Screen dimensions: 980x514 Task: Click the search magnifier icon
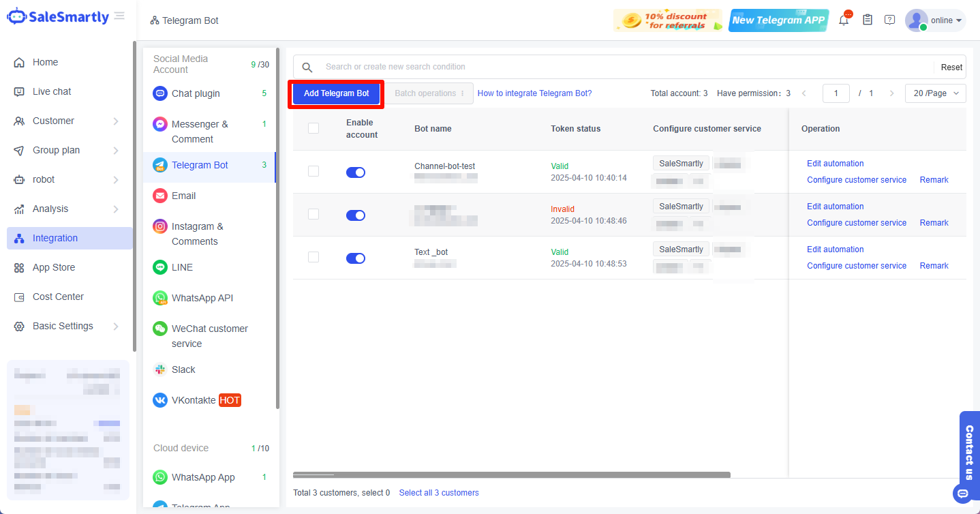[307, 67]
